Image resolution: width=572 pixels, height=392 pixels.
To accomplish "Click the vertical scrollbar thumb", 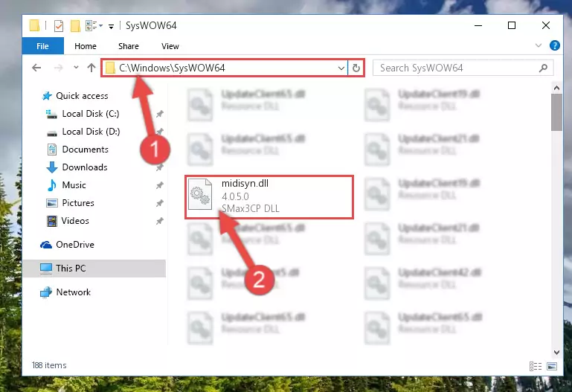I will pyautogui.click(x=556, y=112).
